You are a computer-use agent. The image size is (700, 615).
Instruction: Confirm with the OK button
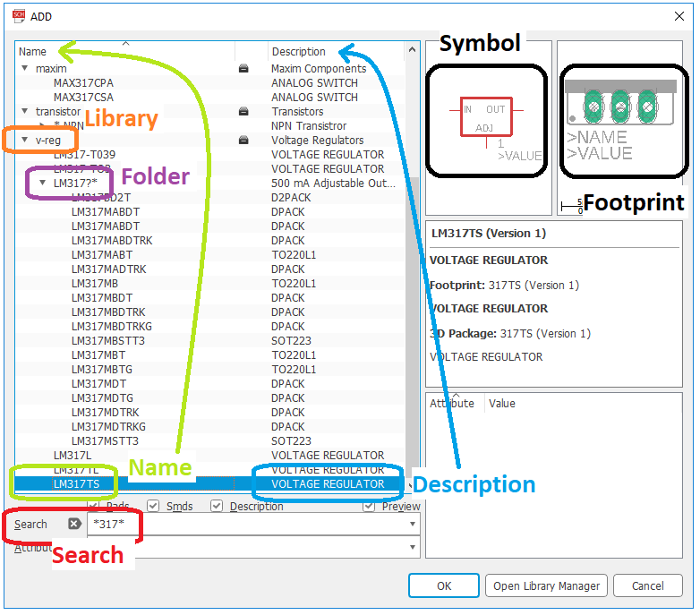pos(444,585)
